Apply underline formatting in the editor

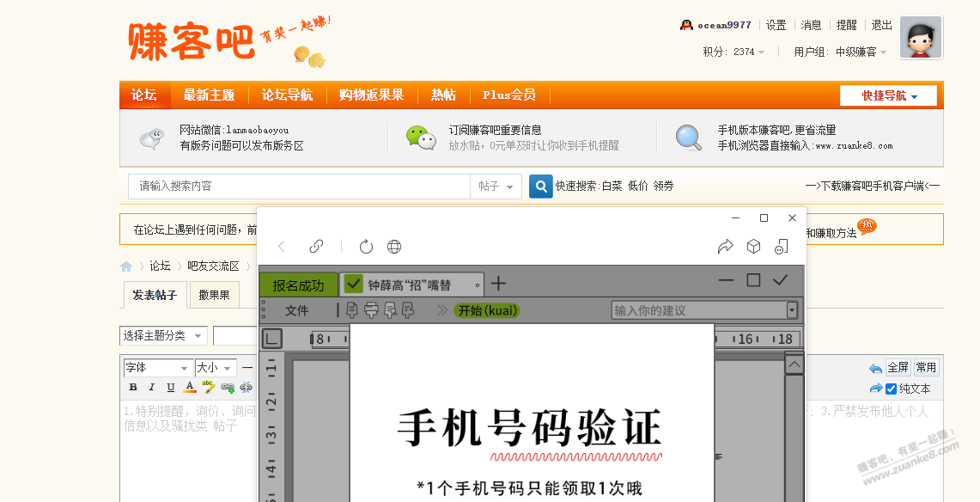click(x=171, y=387)
